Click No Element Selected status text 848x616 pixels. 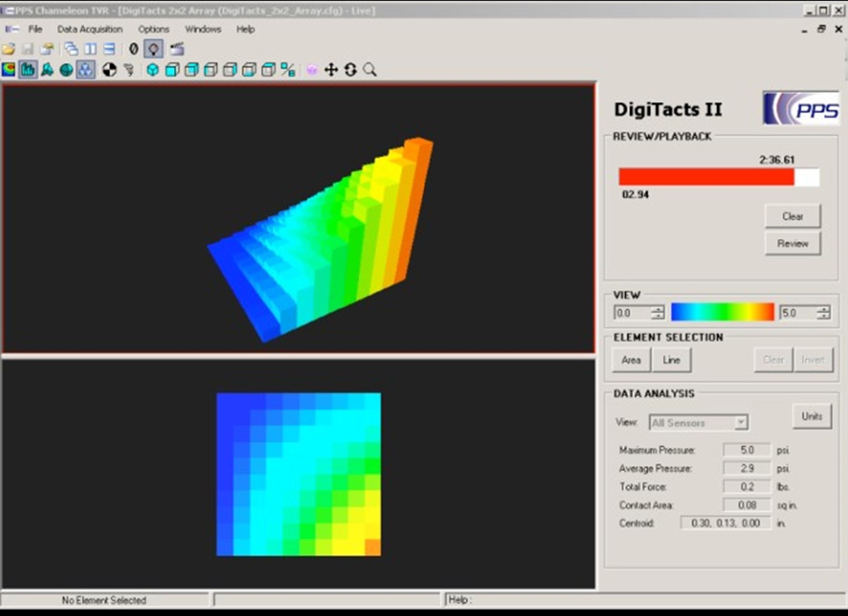104,600
